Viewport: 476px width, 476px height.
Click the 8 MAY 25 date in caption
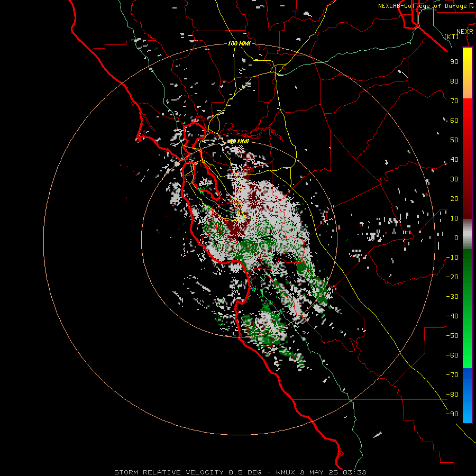pyautogui.click(x=320, y=472)
